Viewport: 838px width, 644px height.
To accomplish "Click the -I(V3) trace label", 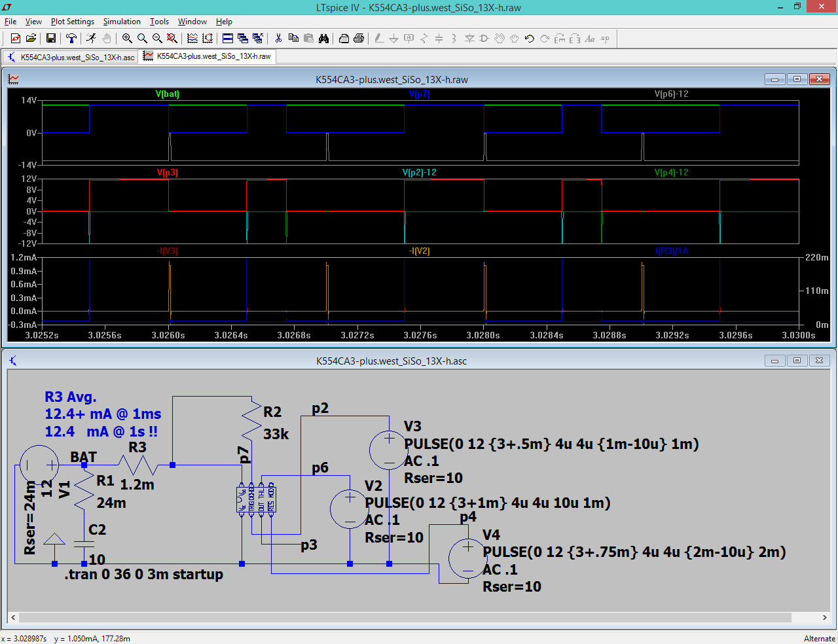I will [168, 251].
